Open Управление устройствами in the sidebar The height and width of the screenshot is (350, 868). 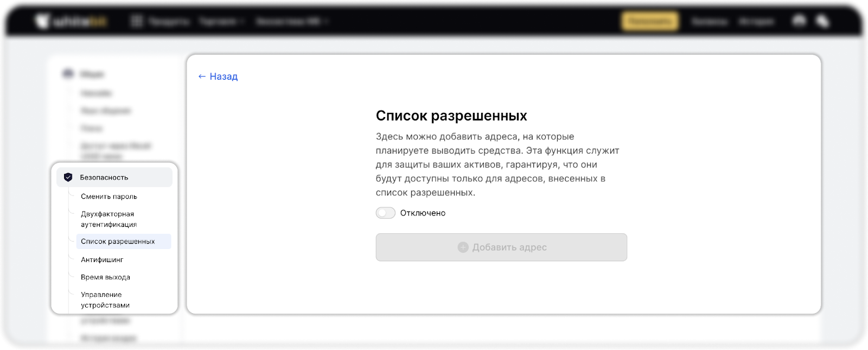tap(105, 300)
